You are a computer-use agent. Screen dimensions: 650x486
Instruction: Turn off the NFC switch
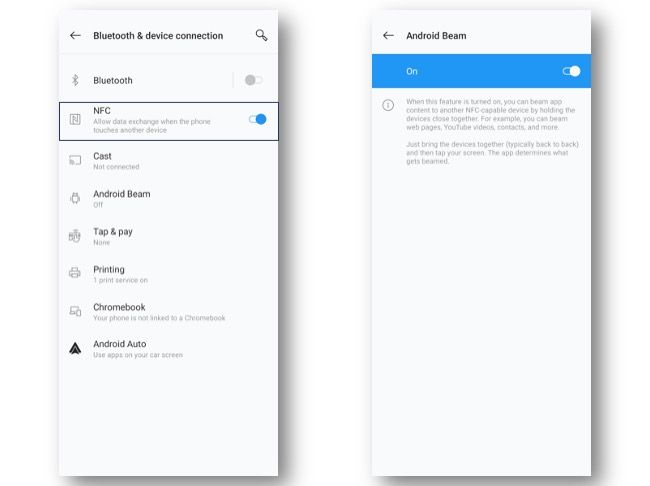coord(257,119)
